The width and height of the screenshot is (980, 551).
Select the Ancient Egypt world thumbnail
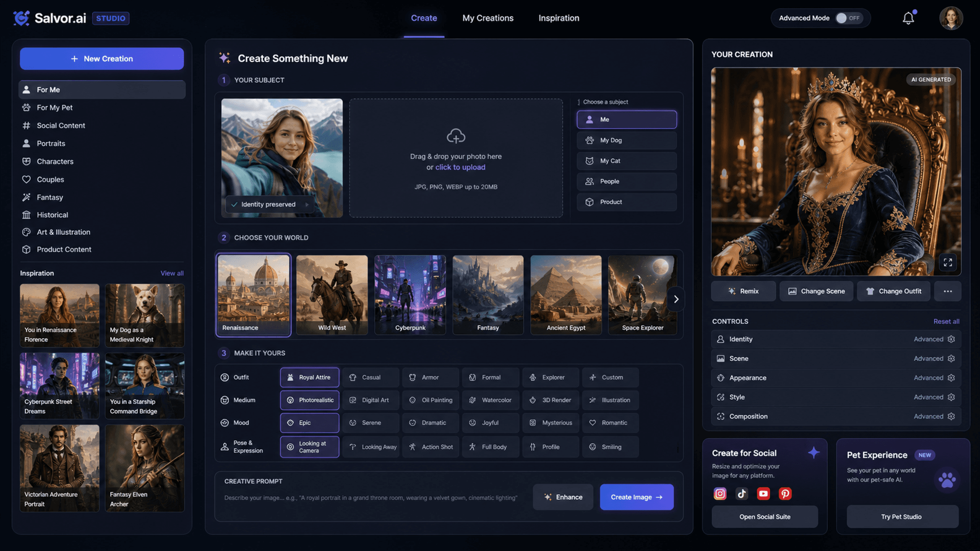coord(566,295)
